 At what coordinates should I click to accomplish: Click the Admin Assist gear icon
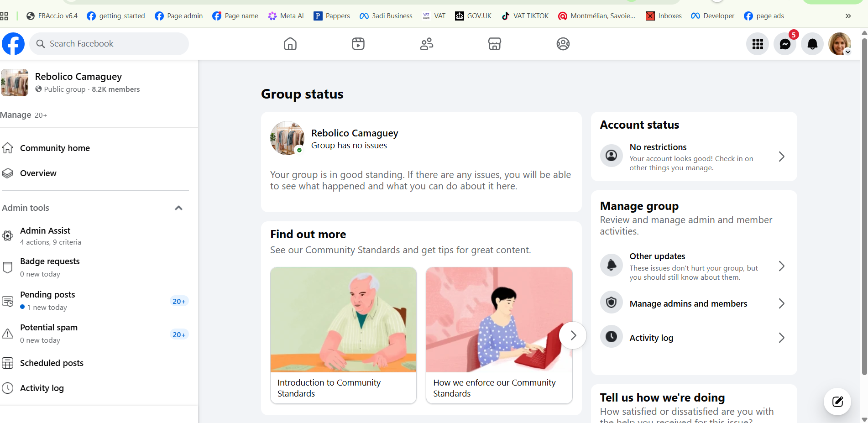click(8, 235)
